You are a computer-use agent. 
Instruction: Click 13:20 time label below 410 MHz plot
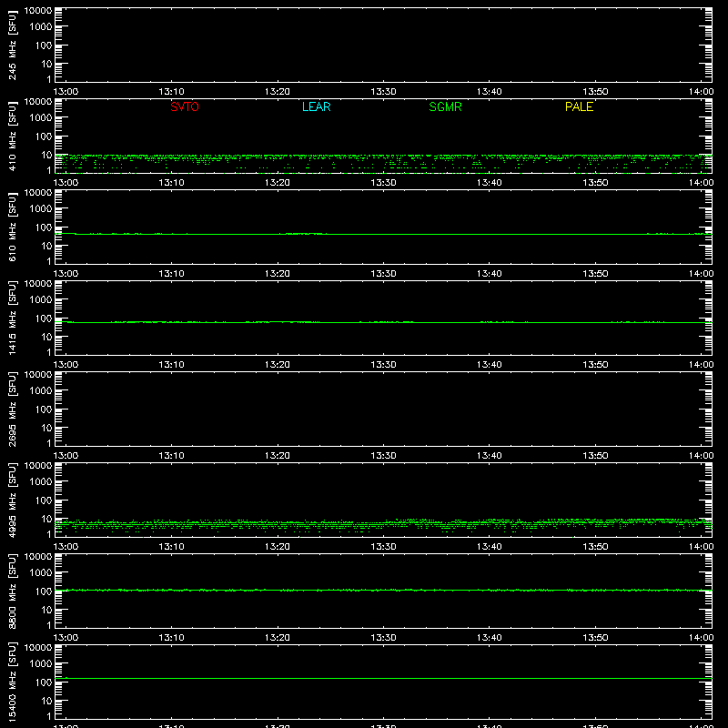click(278, 183)
